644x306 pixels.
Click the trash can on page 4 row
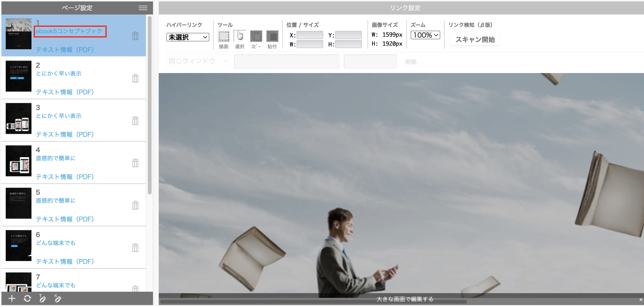coord(135,163)
